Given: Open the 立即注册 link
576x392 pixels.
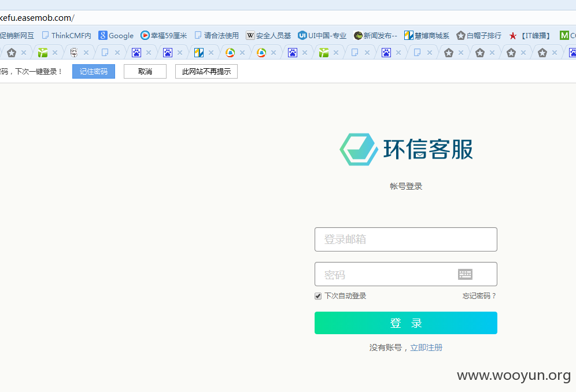Looking at the screenshot, I should pyautogui.click(x=426, y=347).
